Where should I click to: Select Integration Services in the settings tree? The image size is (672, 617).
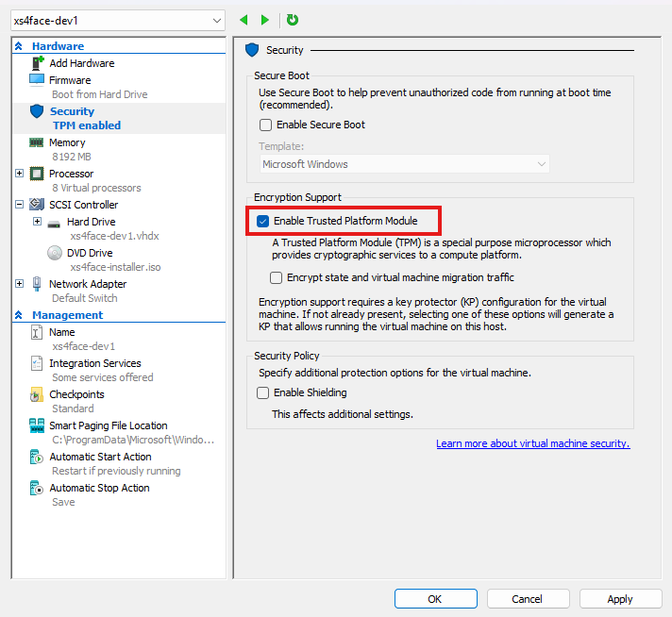94,363
